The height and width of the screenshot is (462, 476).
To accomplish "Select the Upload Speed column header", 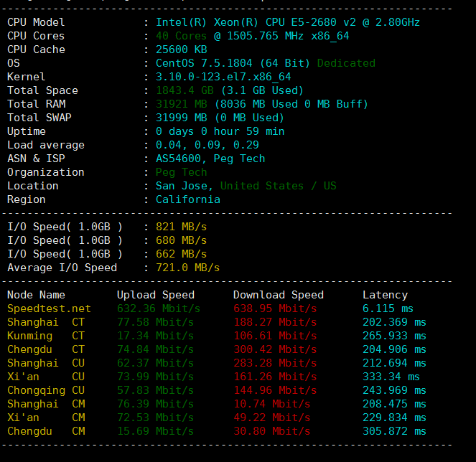I will coord(155,295).
